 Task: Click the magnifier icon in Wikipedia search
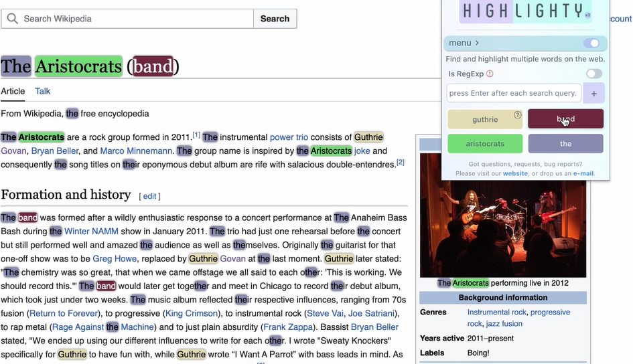pos(13,19)
